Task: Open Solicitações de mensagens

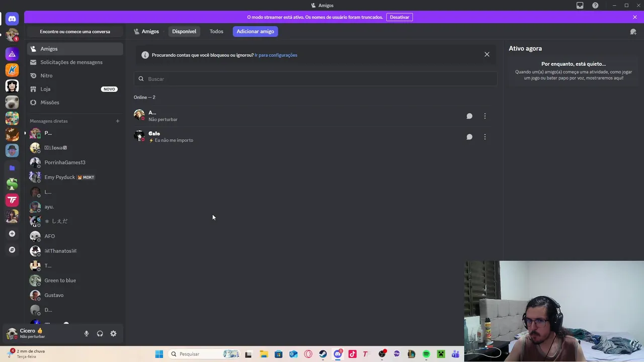Action: click(x=75, y=62)
